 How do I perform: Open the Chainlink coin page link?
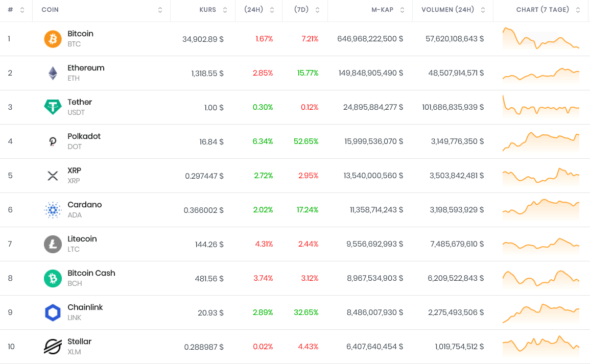click(x=85, y=307)
